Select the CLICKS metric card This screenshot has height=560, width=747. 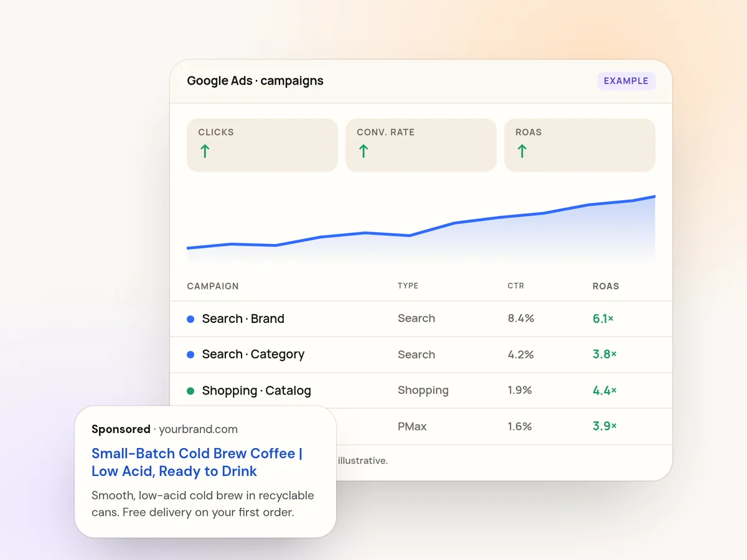262,145
